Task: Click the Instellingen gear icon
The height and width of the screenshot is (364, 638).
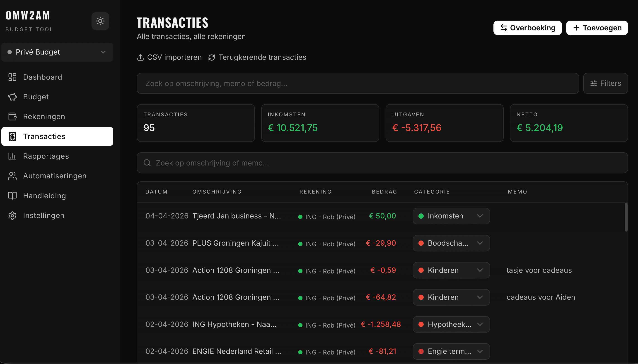Action: tap(12, 215)
